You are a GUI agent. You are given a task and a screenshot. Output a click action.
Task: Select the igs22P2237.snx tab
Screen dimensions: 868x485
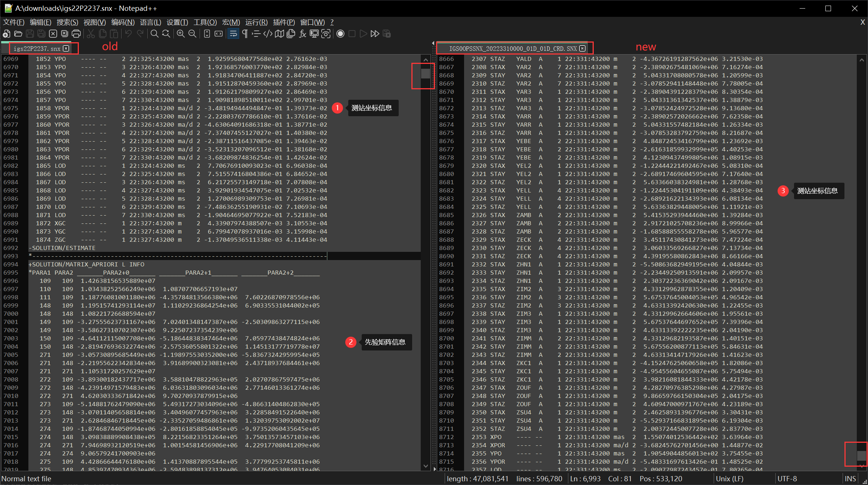coord(37,49)
